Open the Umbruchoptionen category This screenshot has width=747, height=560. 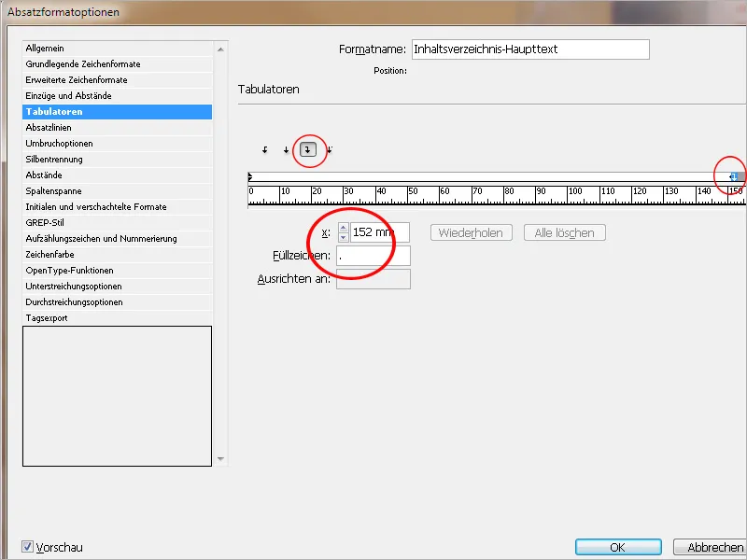click(118, 144)
